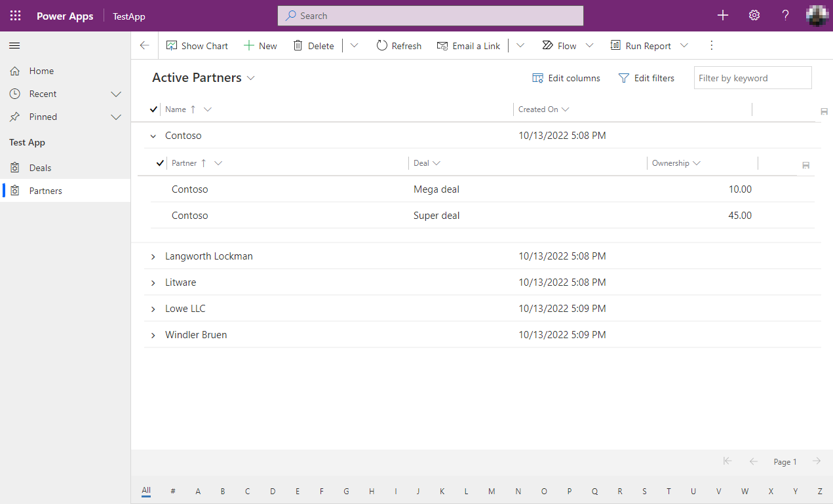Click the back arrow icon
The height and width of the screenshot is (504, 833).
145,46
